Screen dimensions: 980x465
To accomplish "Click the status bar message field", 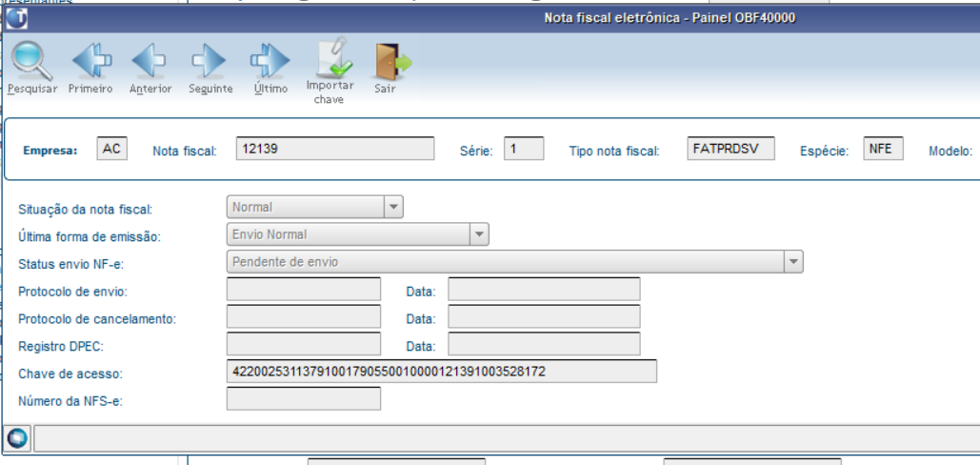I will [507, 438].
